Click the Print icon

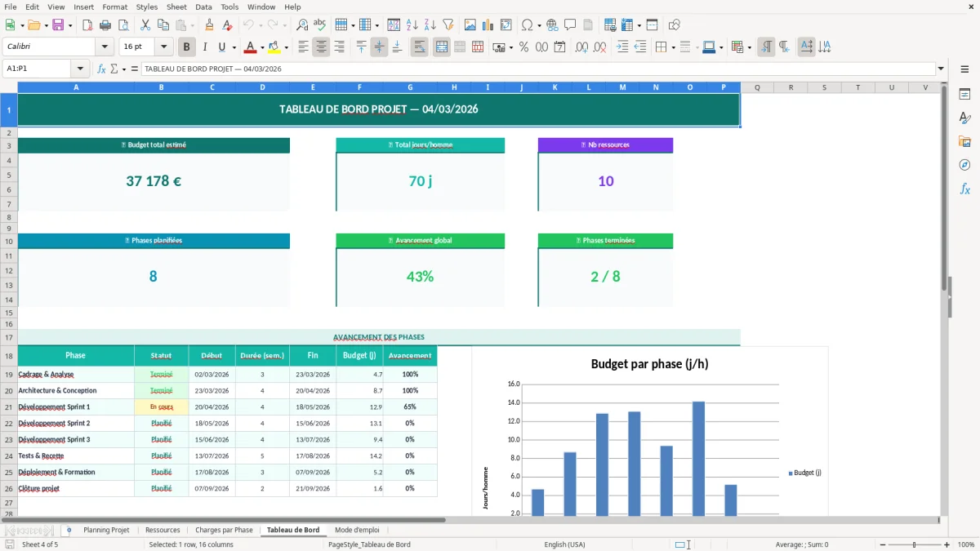[x=105, y=25]
